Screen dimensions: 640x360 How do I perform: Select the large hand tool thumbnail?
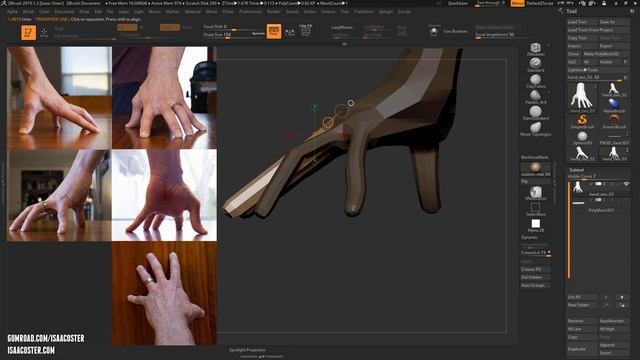pyautogui.click(x=582, y=97)
